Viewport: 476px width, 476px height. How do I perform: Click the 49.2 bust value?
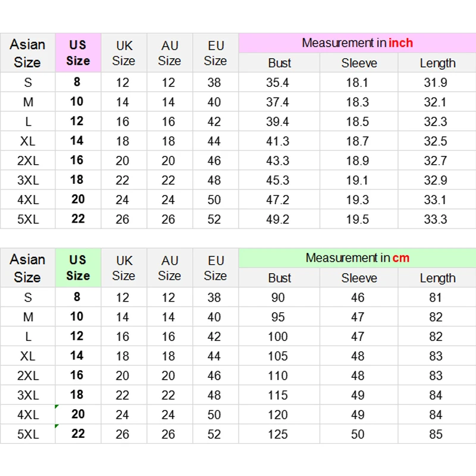(278, 219)
